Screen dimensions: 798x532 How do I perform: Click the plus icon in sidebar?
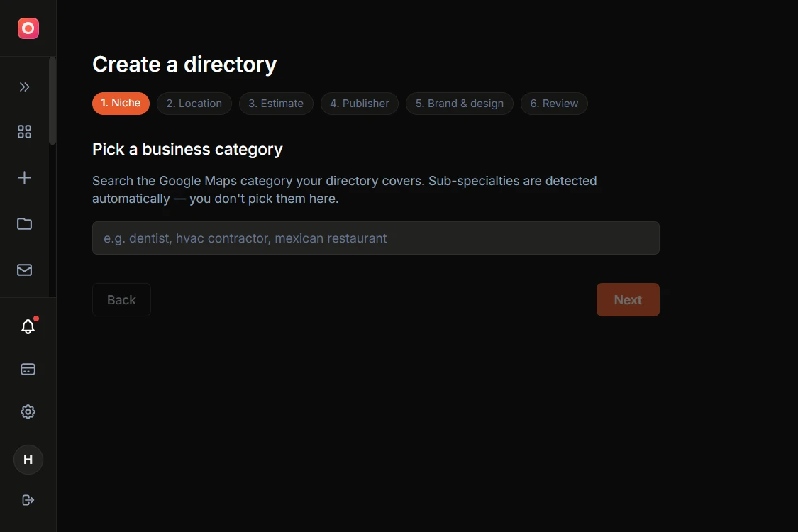24,177
